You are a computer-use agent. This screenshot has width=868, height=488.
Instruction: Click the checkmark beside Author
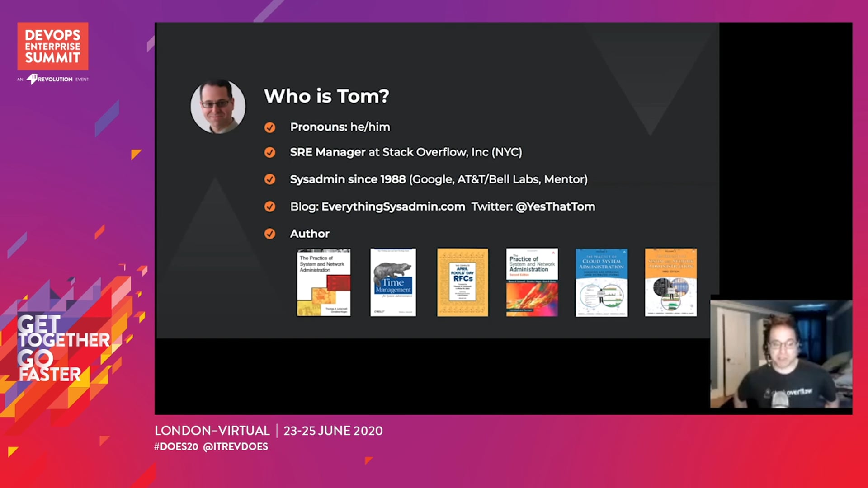pos(270,234)
